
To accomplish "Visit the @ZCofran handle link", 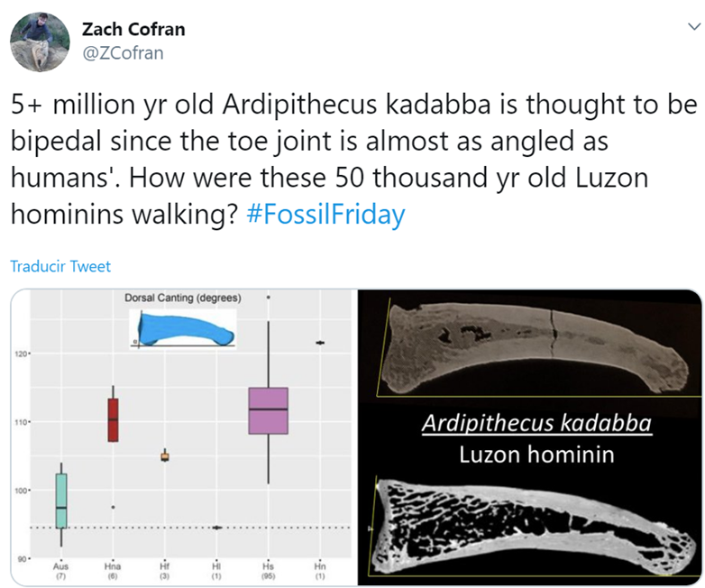I will (123, 53).
